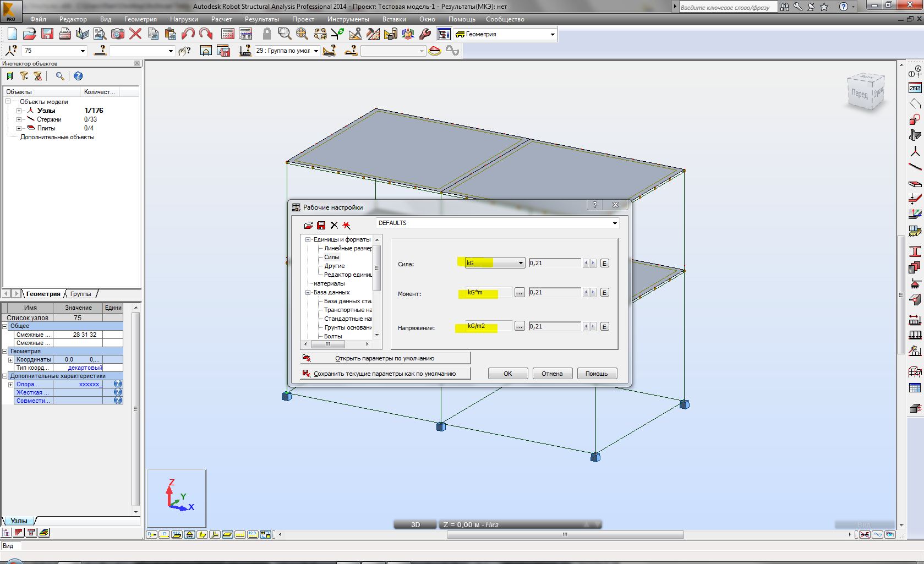Click the camera screen capture icon

pyautogui.click(x=118, y=34)
